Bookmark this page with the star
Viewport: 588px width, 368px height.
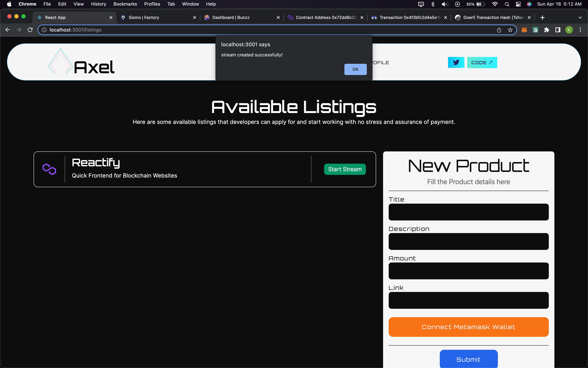coord(510,30)
